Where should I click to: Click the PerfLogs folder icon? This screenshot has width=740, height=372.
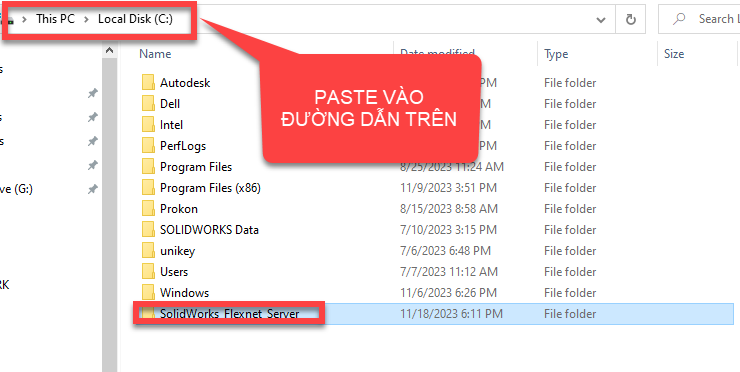point(148,145)
